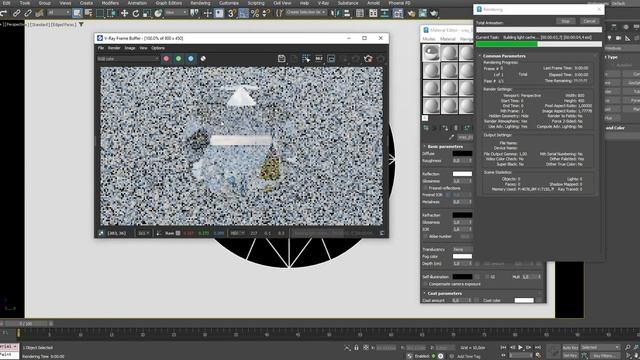
Task: Toggle the selection lock icon in status bar
Action: click(356, 348)
